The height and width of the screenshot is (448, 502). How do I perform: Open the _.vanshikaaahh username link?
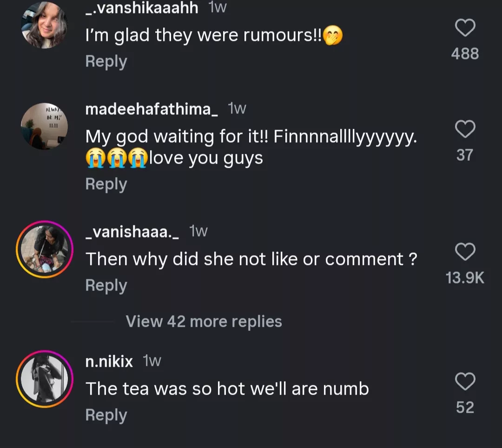tap(142, 7)
